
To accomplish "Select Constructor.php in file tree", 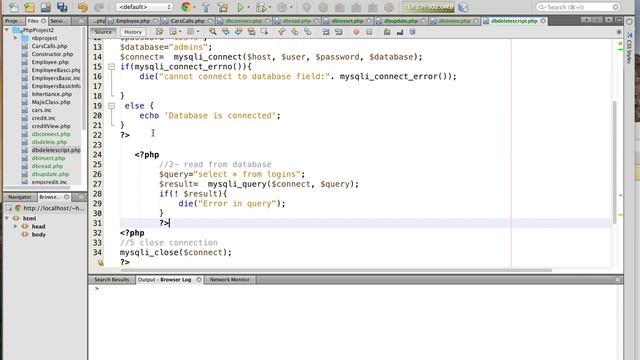I will 52,54.
